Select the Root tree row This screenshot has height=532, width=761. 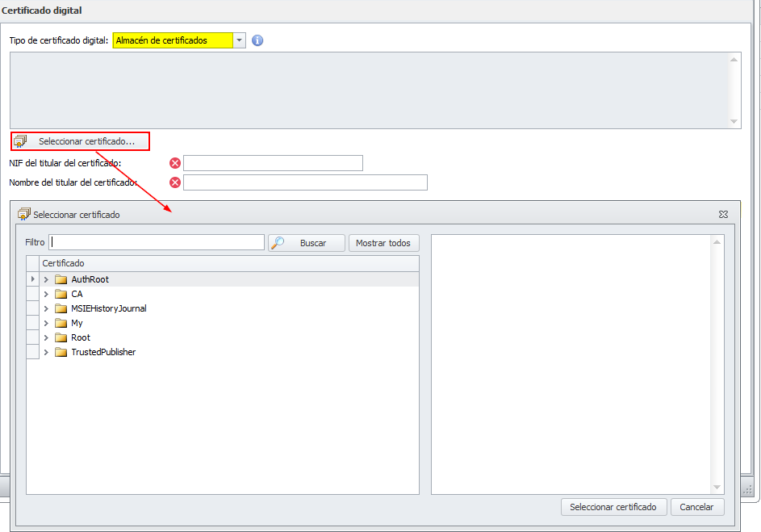coord(229,337)
